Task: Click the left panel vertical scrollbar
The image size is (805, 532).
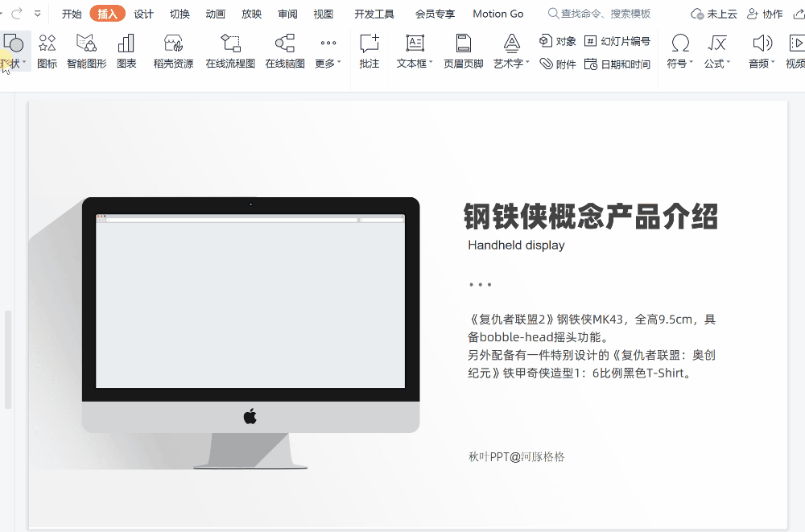Action: (x=8, y=360)
